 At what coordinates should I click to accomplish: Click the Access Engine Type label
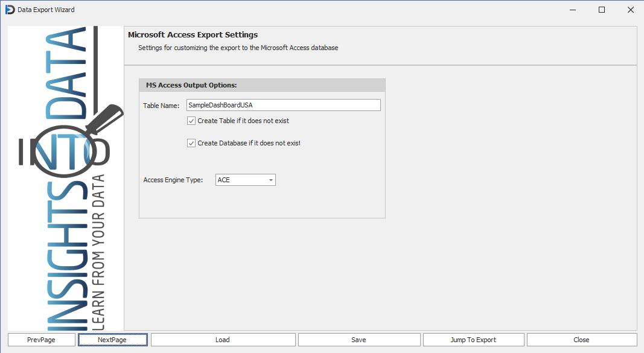click(173, 180)
